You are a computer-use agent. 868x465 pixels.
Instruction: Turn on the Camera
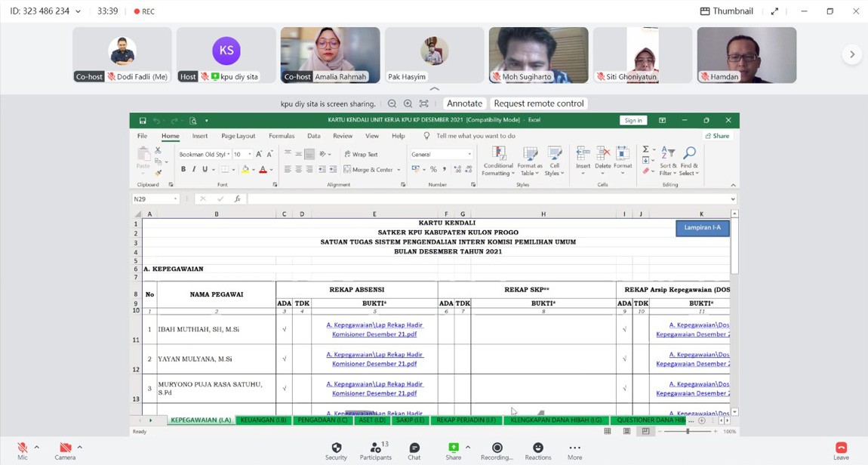pos(65,448)
